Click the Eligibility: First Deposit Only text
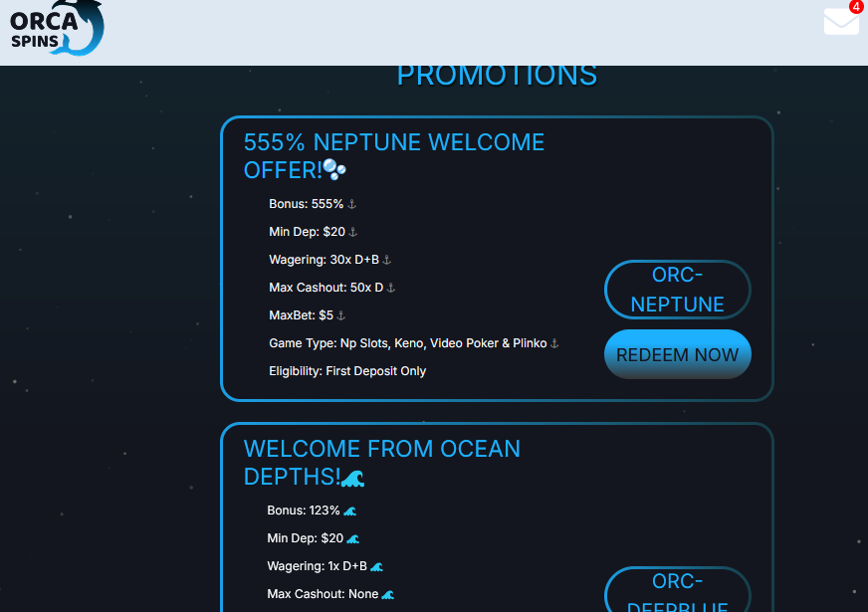The image size is (868, 612). click(347, 371)
